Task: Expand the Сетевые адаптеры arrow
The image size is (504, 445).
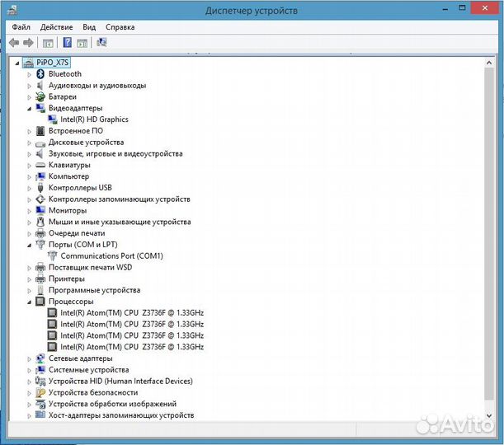Action: pyautogui.click(x=29, y=359)
